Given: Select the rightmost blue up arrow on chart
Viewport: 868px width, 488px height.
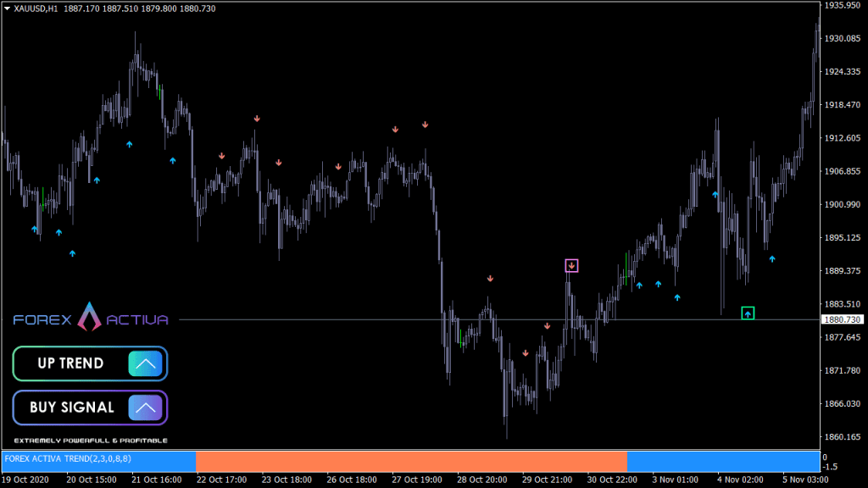Looking at the screenshot, I should click(772, 259).
